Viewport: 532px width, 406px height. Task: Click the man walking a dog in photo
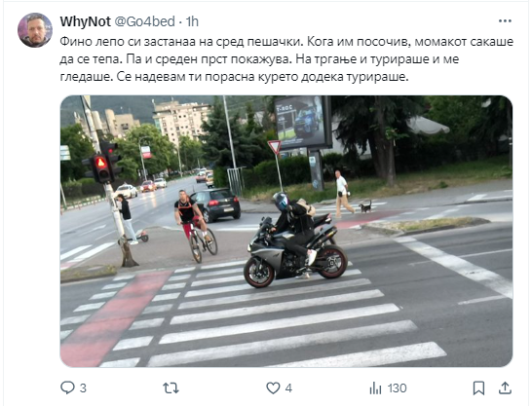[x=343, y=193]
